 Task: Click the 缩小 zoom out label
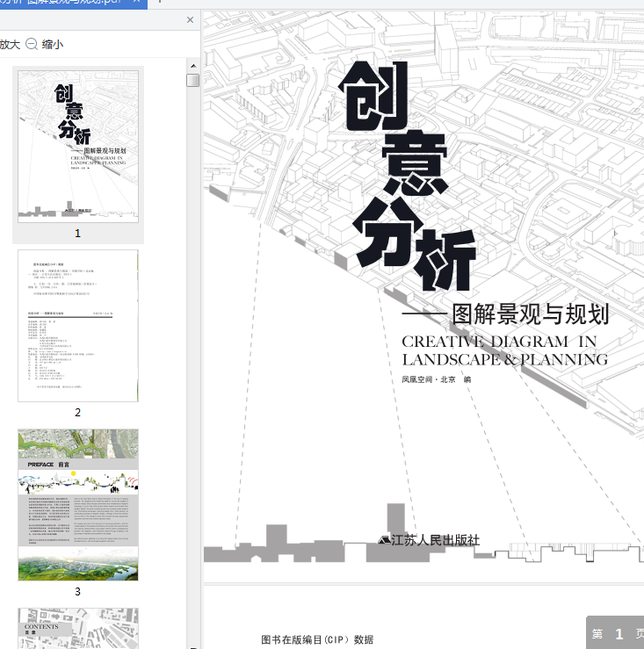tap(52, 44)
